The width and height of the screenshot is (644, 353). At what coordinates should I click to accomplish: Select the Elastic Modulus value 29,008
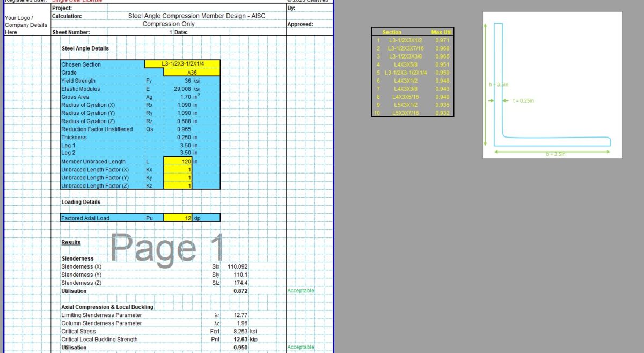183,89
